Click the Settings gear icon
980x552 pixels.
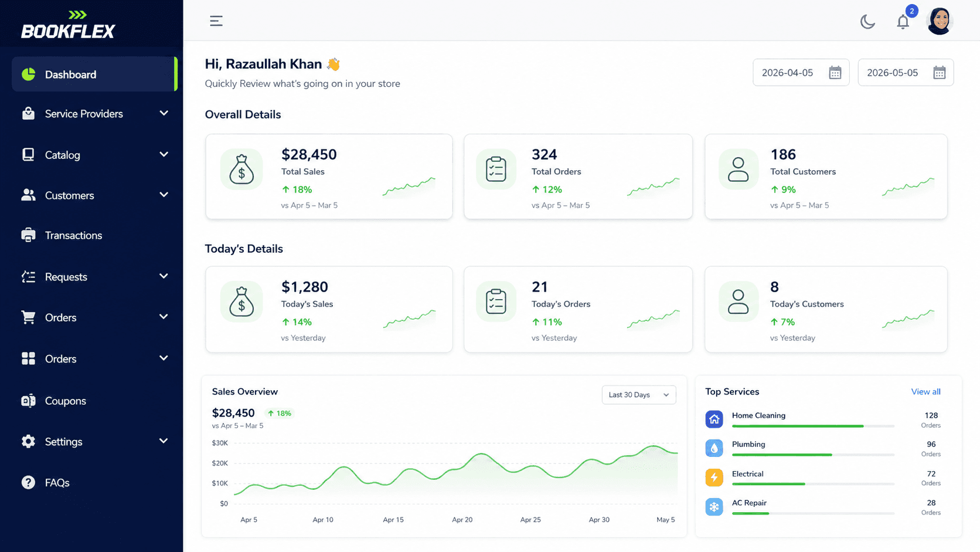(28, 441)
